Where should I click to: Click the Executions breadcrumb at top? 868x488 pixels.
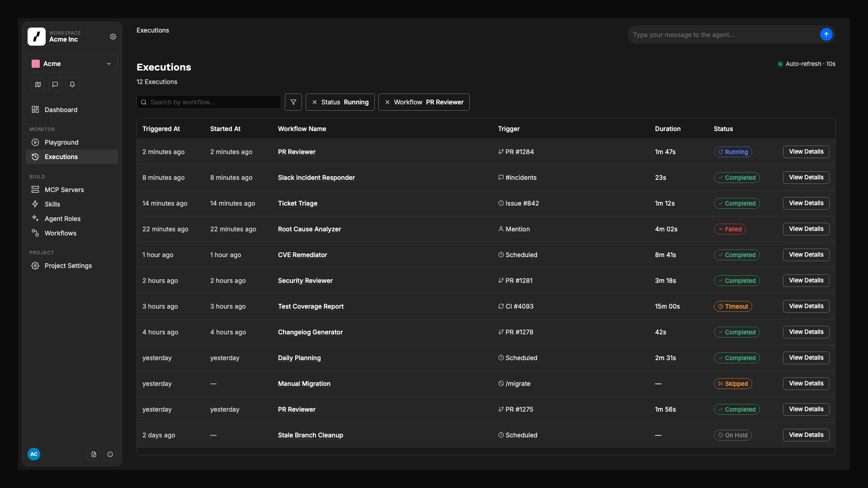tap(153, 30)
